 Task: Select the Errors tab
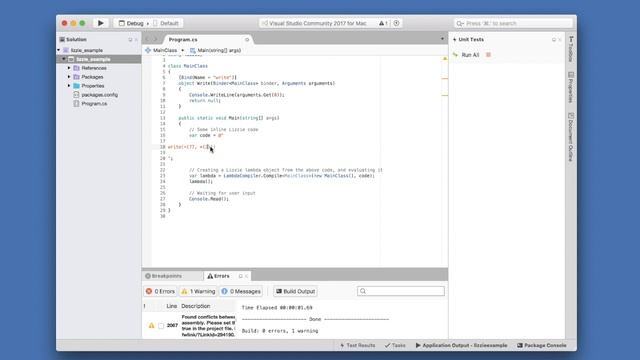(x=218, y=276)
